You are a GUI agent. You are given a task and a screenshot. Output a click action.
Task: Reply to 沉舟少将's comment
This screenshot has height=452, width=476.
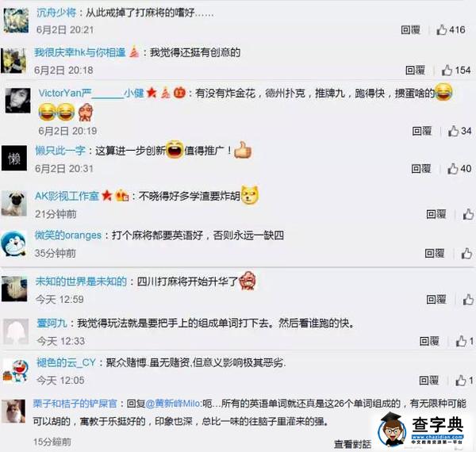click(x=410, y=29)
